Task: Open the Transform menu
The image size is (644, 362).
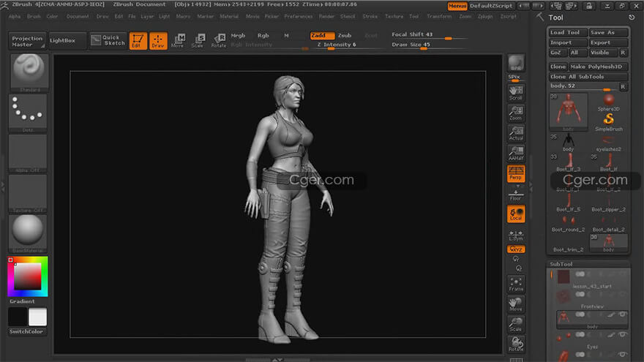Action: pyautogui.click(x=439, y=16)
